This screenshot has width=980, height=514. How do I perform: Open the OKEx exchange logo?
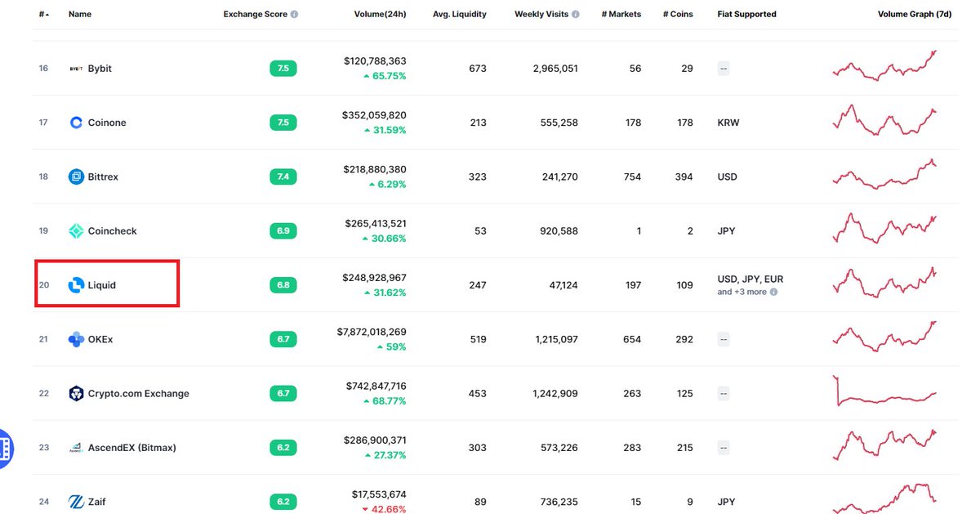coord(76,339)
